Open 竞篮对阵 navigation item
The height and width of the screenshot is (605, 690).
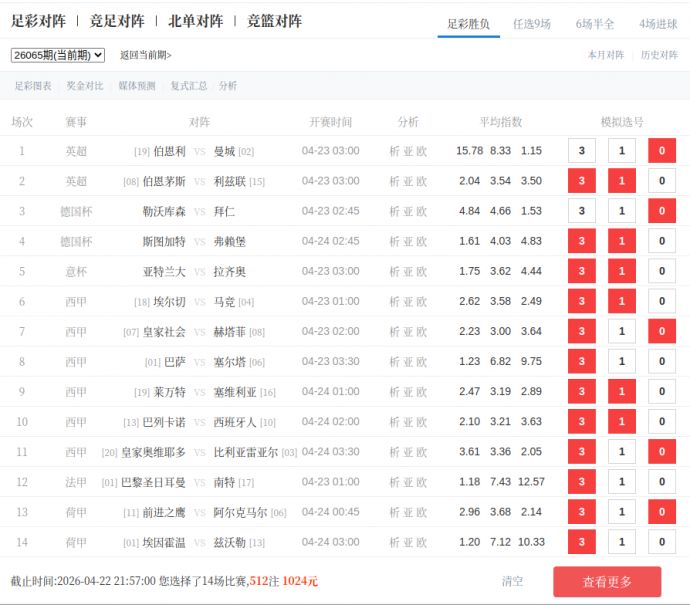(274, 21)
